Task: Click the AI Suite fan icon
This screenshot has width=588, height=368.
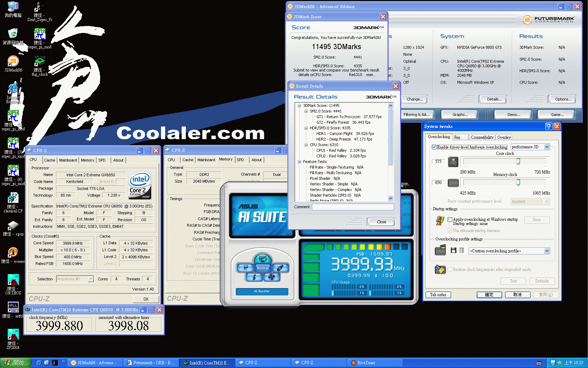Action: (x=271, y=277)
